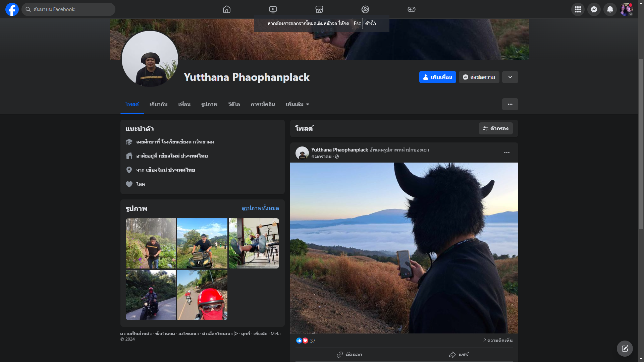The image size is (644, 362).
Task: Click the Facebook logo
Action: [12, 9]
